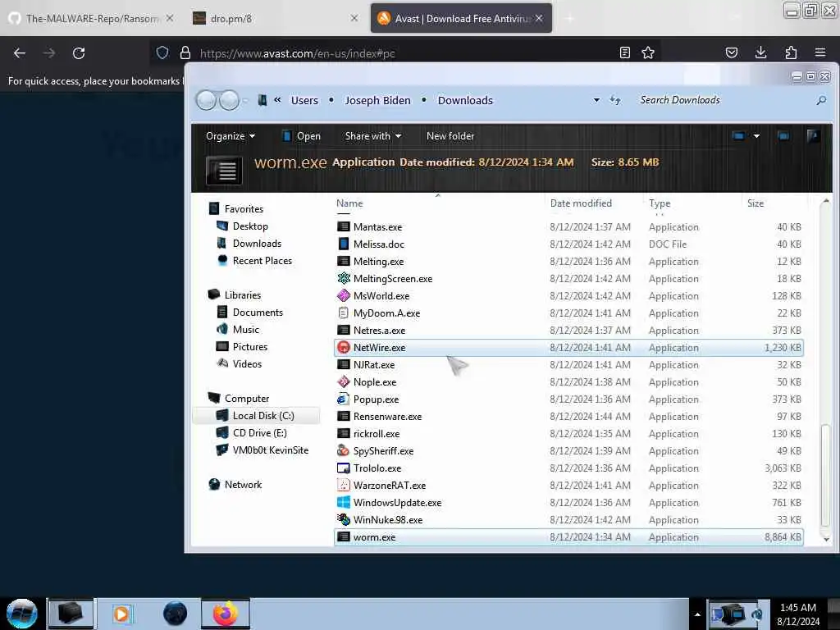
Task: Click the Firefox address bar URL
Action: point(297,53)
